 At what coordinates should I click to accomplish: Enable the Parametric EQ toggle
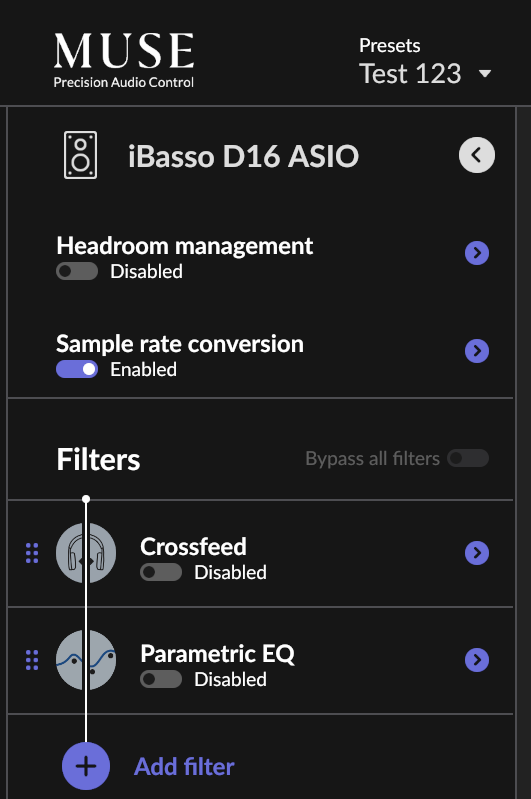pyautogui.click(x=161, y=679)
